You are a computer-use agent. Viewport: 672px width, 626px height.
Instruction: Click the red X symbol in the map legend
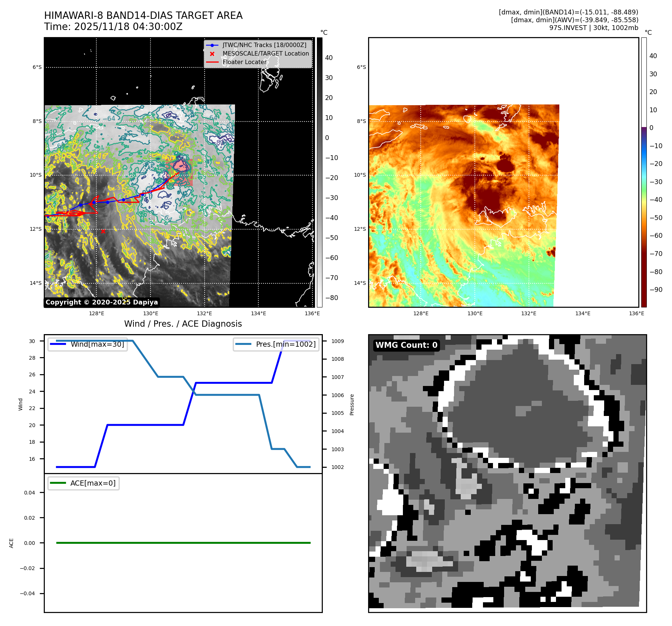click(212, 54)
